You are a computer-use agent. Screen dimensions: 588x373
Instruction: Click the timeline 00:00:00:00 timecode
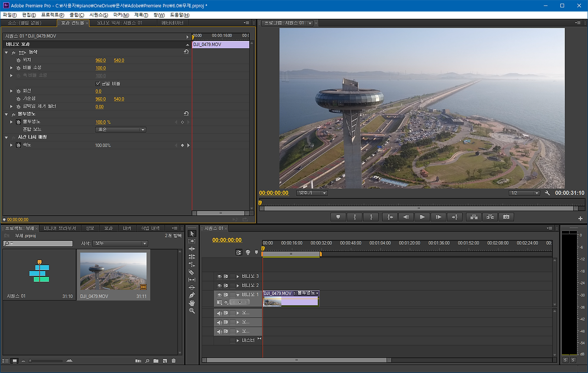[x=226, y=240]
